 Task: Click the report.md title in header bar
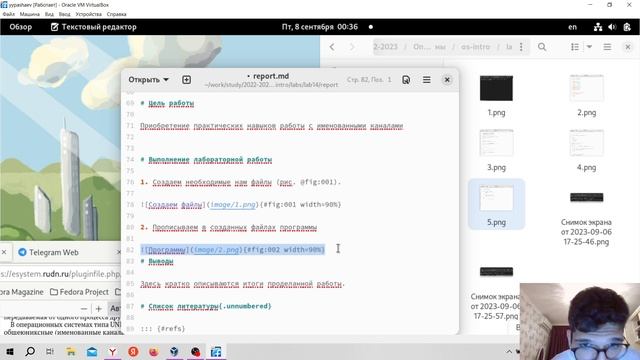tap(271, 76)
